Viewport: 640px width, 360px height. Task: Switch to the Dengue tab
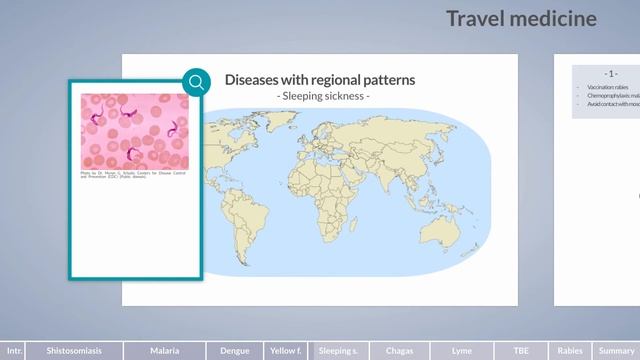click(x=235, y=351)
